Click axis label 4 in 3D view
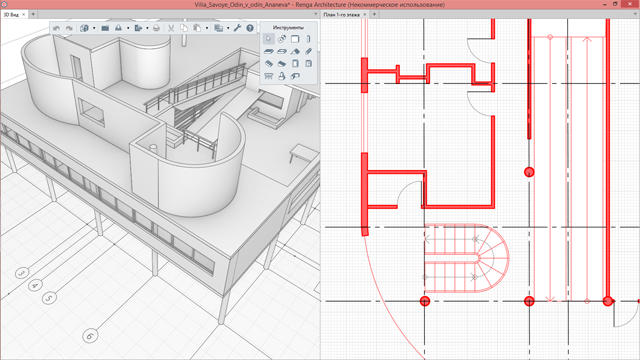Image resolution: width=640 pixels, height=360 pixels. (x=36, y=285)
